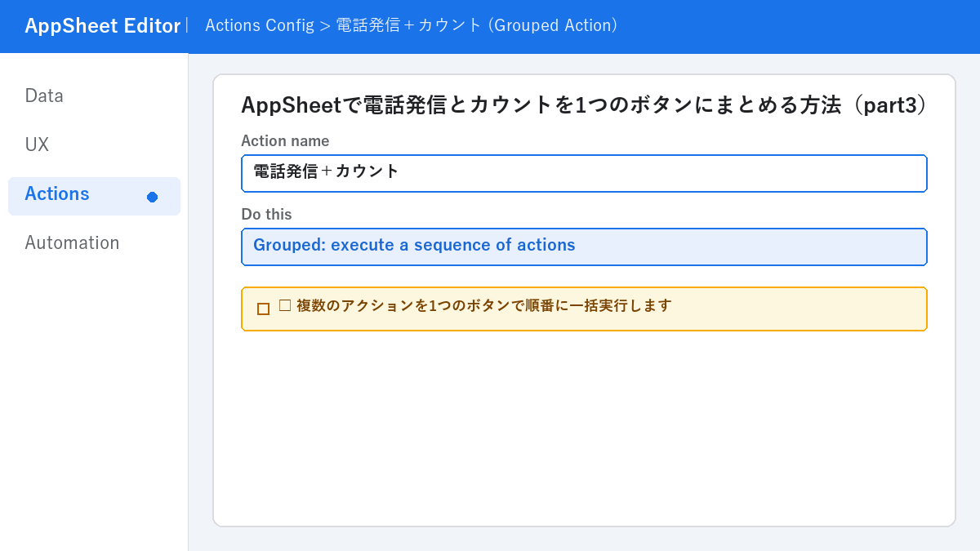Click the AppSheet Editor title
Viewport: 980px width, 551px height.
point(102,25)
